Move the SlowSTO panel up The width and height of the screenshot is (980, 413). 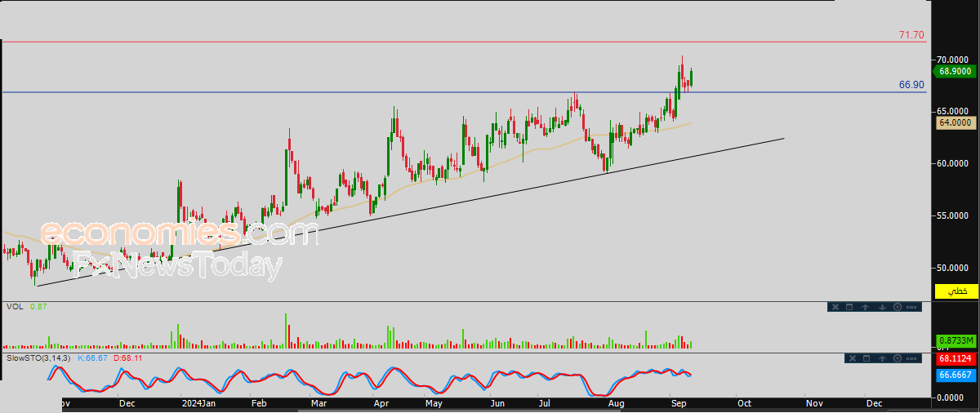(882, 358)
